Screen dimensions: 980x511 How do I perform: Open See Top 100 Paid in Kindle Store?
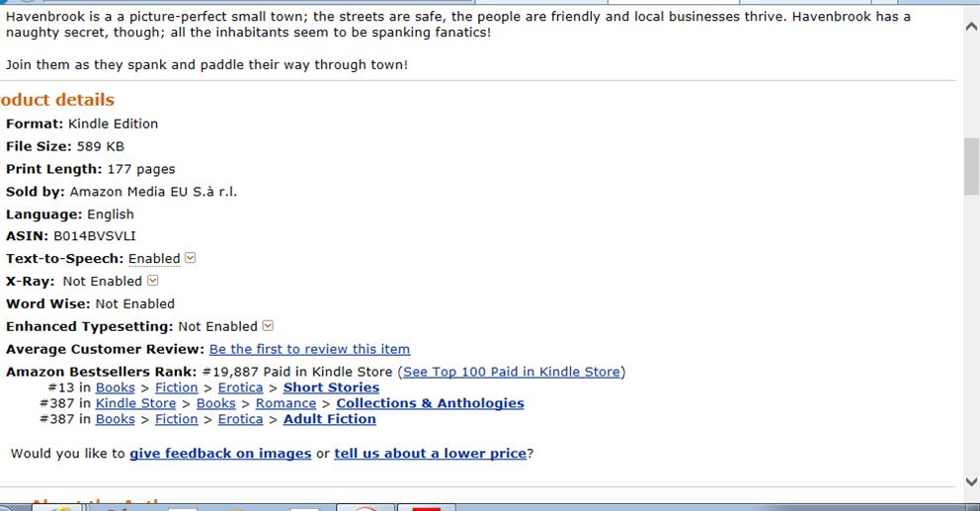[511, 372]
